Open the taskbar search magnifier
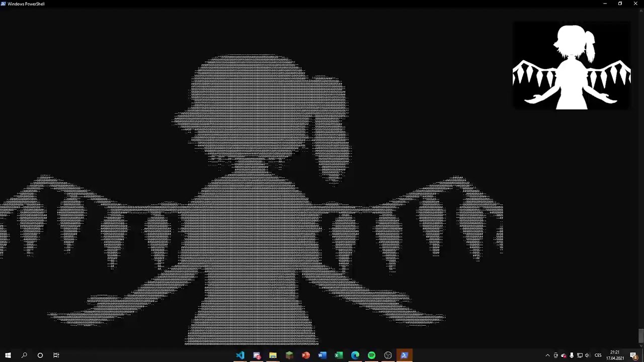This screenshot has height=362, width=644. 24,355
